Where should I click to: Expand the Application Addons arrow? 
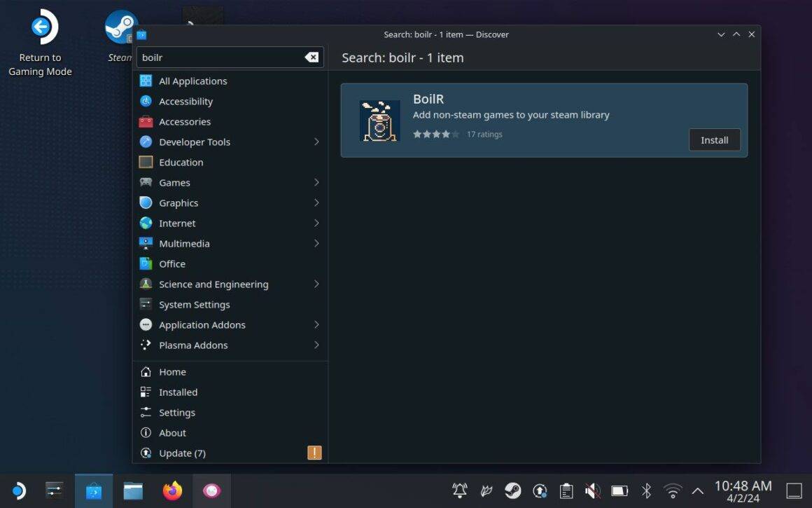[x=316, y=324]
